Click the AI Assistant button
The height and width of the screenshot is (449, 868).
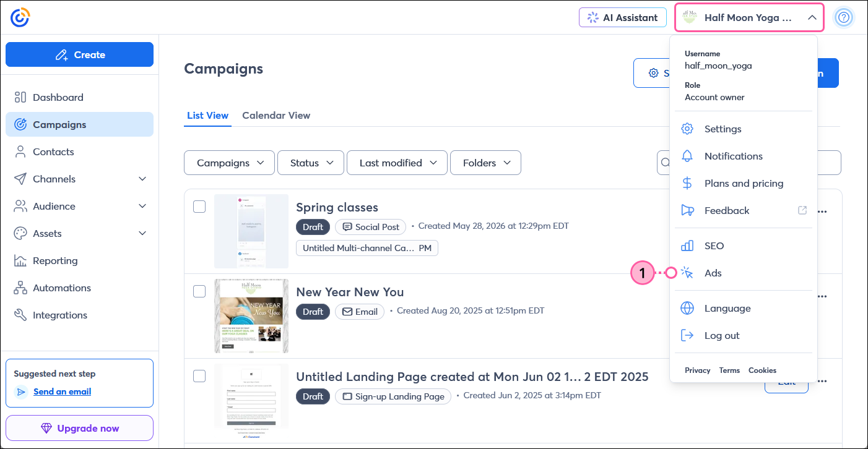point(623,17)
